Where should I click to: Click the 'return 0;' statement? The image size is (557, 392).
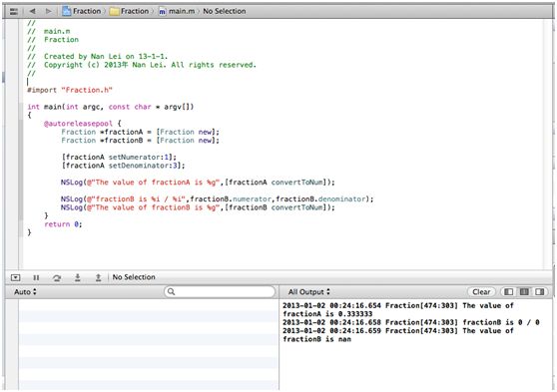point(63,224)
